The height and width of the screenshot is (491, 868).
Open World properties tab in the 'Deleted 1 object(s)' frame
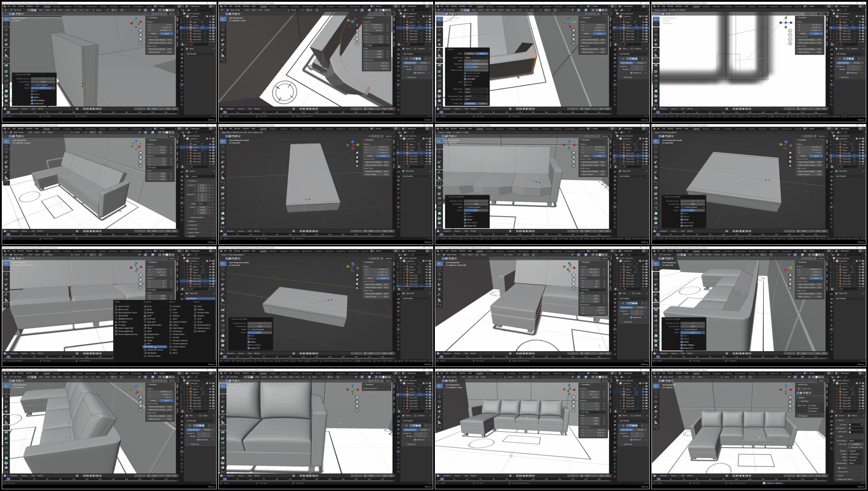[x=831, y=437]
